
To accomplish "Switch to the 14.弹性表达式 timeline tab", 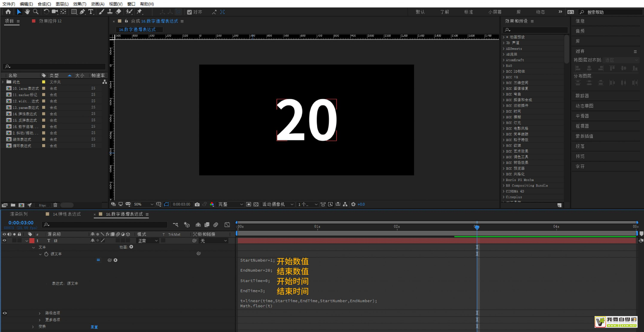I will point(67,214).
